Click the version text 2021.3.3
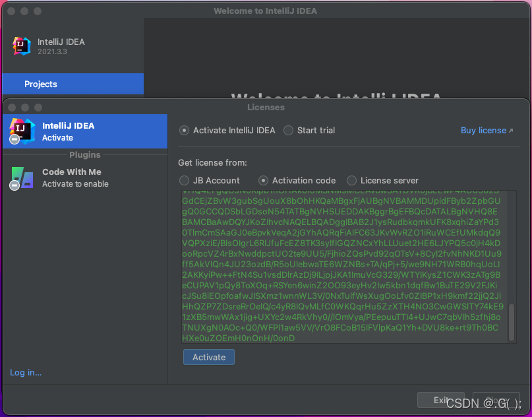Image resolution: width=532 pixels, height=417 pixels. coord(52,51)
